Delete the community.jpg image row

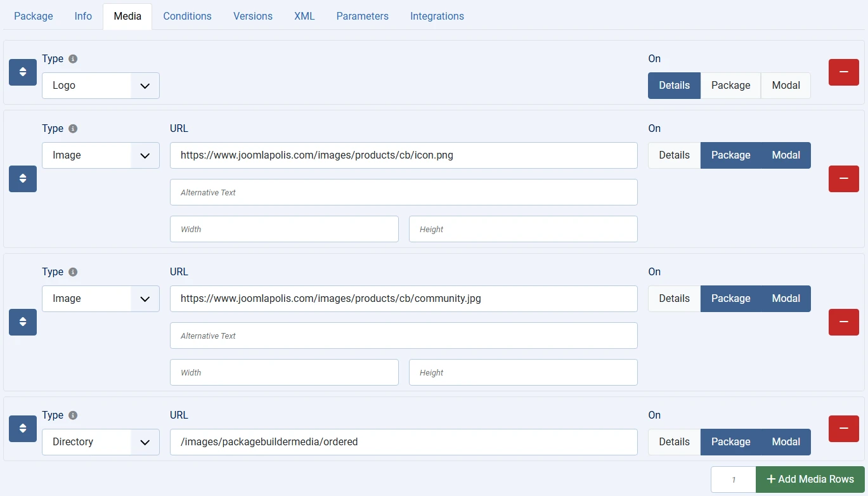tap(843, 322)
